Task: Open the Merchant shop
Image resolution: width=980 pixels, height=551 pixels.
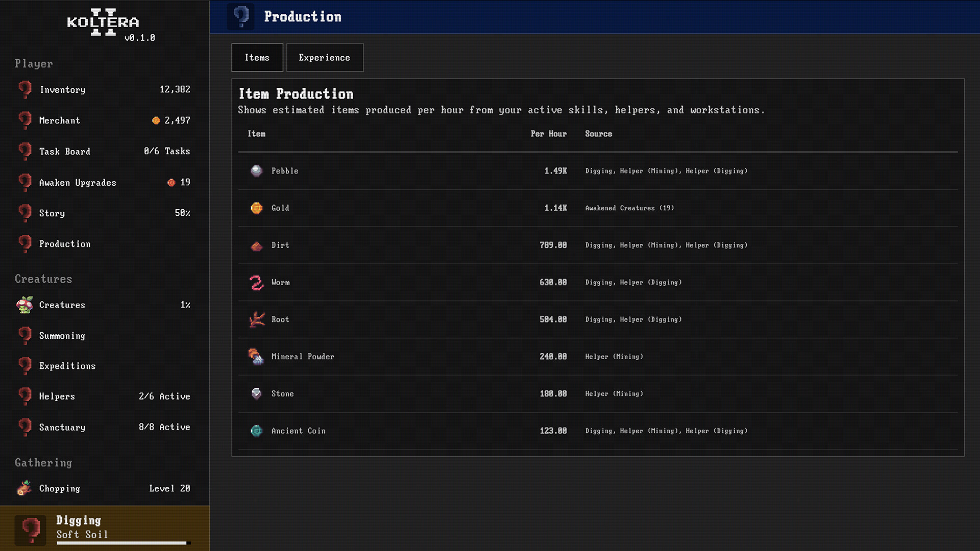Action: [60, 120]
